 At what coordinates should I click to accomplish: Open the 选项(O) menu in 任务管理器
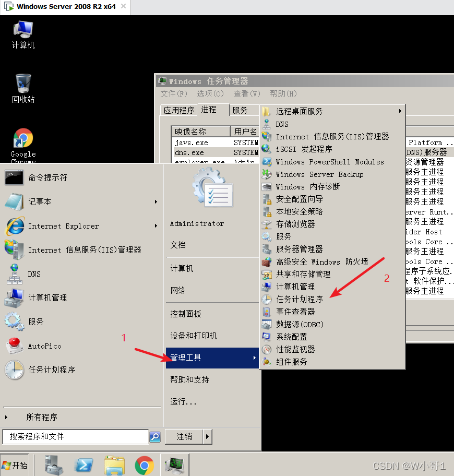(x=210, y=94)
